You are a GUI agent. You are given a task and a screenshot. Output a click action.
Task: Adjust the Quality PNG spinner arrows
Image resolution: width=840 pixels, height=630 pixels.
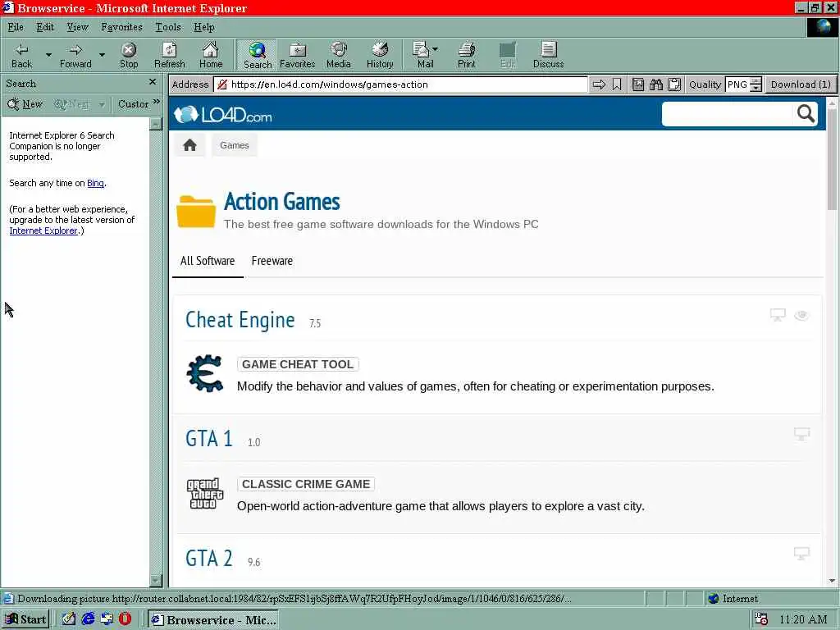click(x=756, y=84)
